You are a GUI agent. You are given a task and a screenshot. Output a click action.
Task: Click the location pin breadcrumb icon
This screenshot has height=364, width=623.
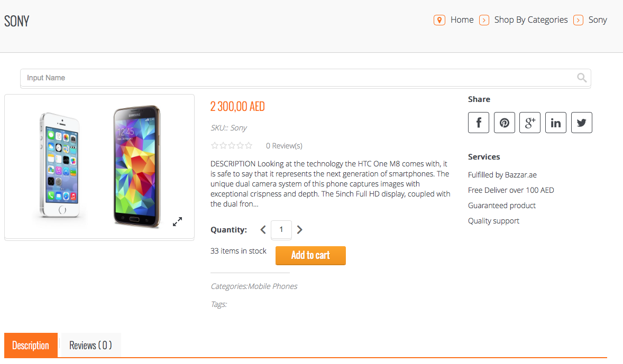(x=439, y=20)
